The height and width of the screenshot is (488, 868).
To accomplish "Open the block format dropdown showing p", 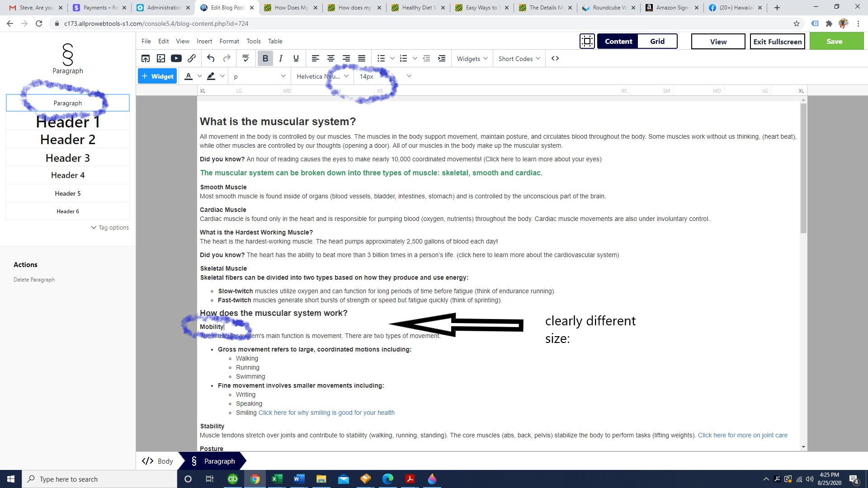I will 259,76.
